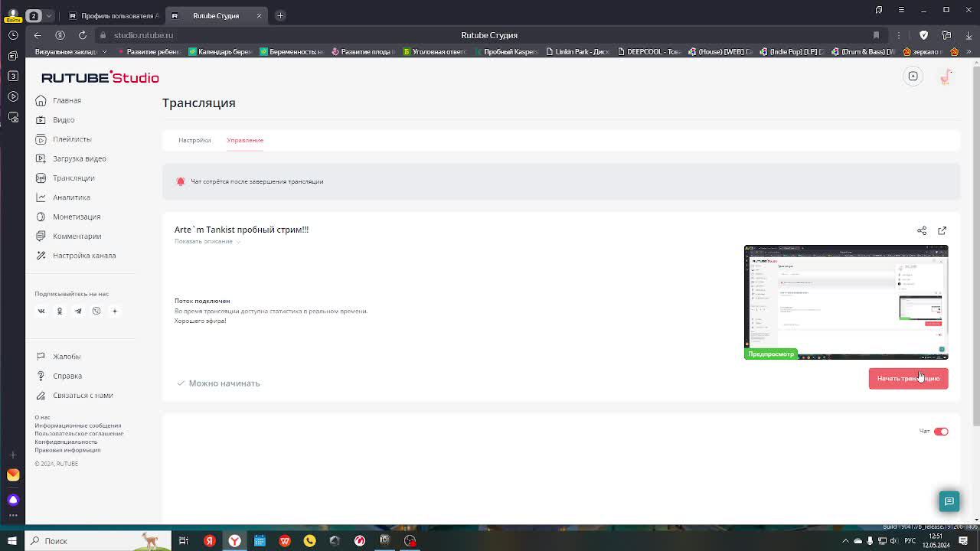Open the user avatar menu
The height and width of the screenshot is (551, 980).
point(946,77)
